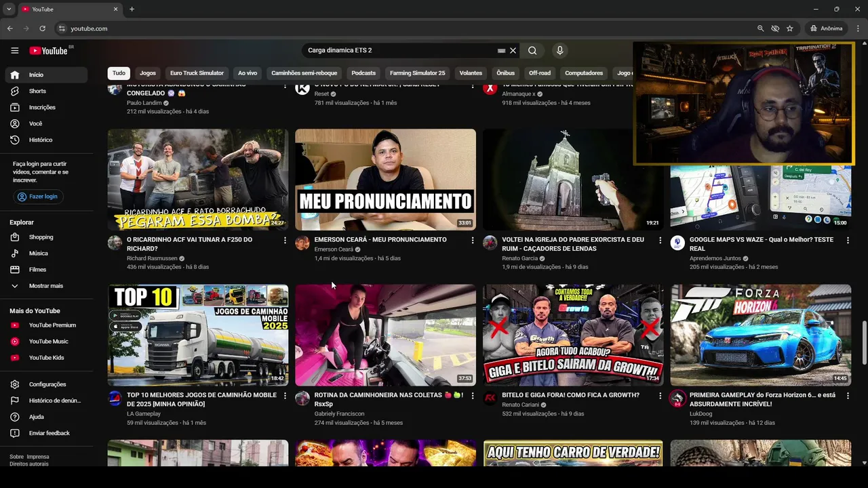Screen dimensions: 868x488
Task: Open the YouTube hamburger guide menu
Action: 14,51
